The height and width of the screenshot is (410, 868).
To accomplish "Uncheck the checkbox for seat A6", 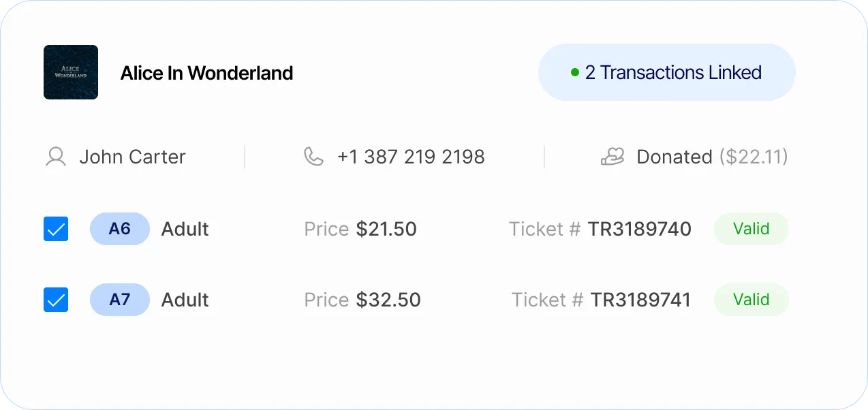I will (x=56, y=229).
